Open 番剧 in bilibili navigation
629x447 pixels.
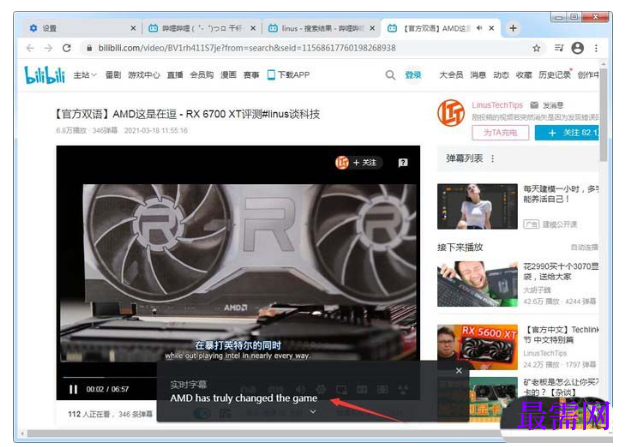pyautogui.click(x=113, y=75)
